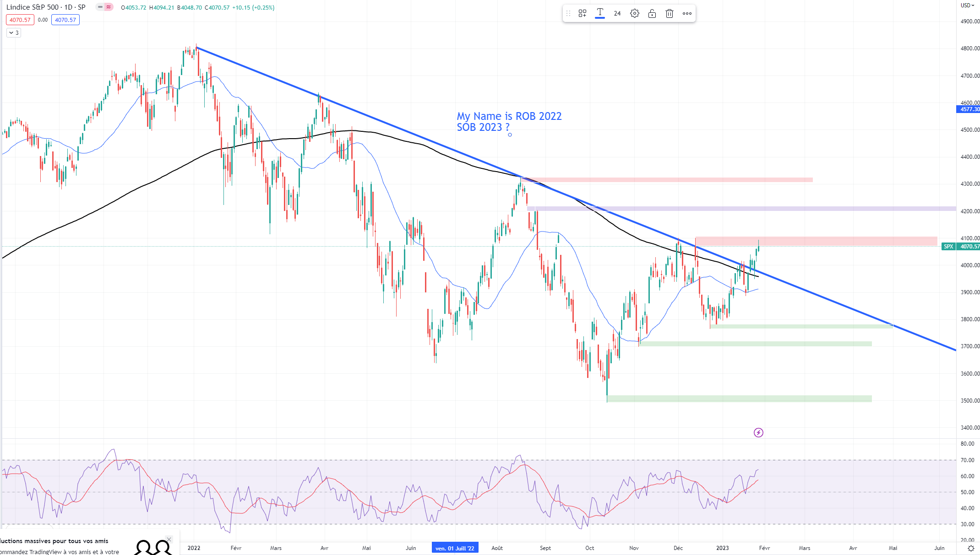Toggle the lock on selected drawing
The width and height of the screenshot is (980, 555).
(652, 13)
